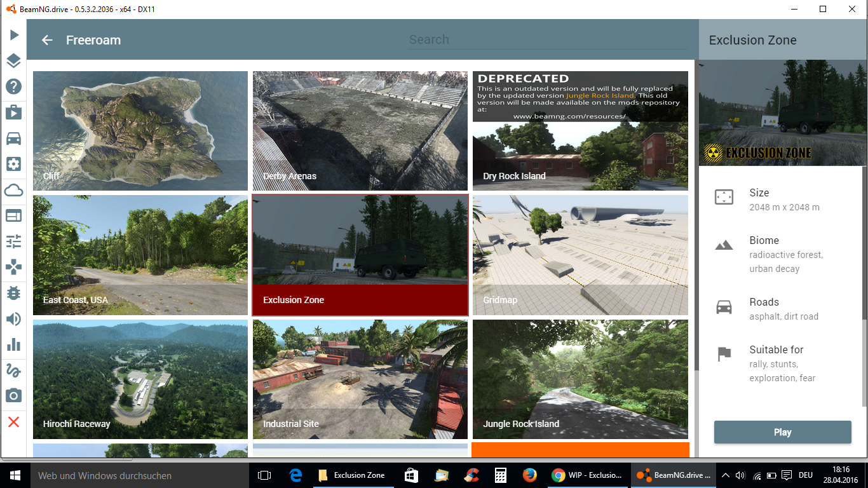This screenshot has height=488, width=868.
Task: Open the UI apps layout icon
Action: click(x=14, y=215)
